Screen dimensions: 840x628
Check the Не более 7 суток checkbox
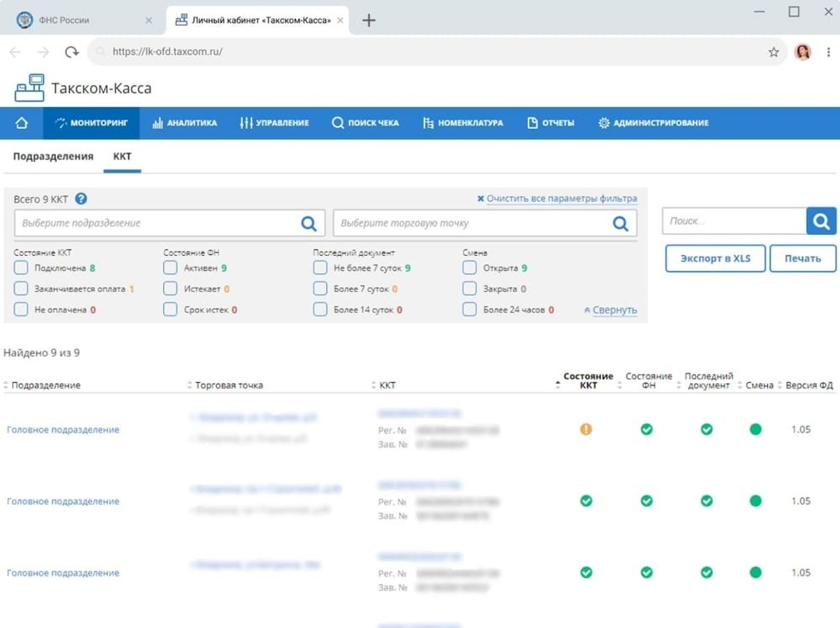click(320, 268)
